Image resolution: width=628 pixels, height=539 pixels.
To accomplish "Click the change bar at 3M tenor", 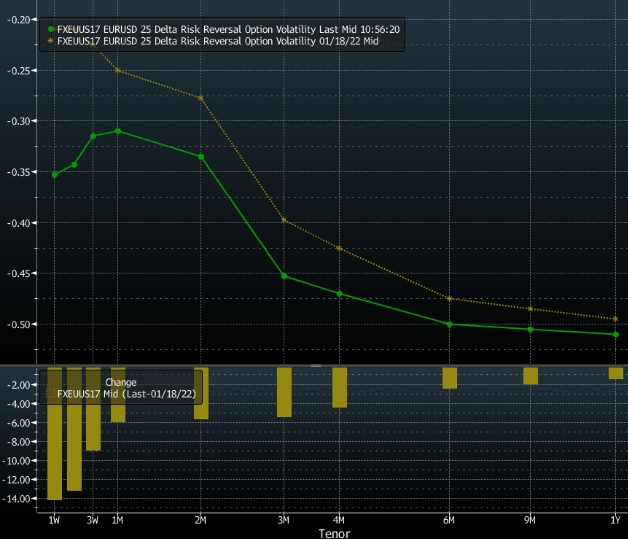I will coord(284,392).
